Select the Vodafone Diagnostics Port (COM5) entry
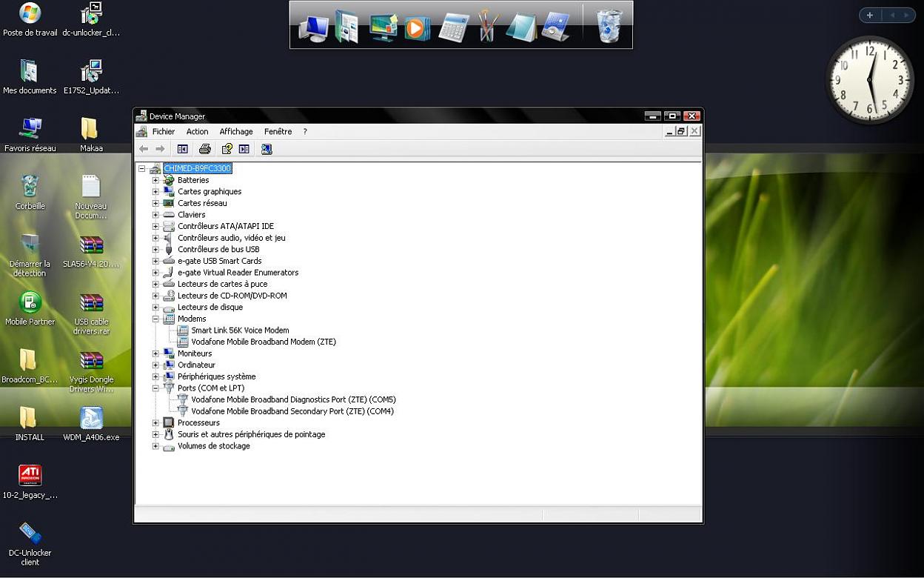The height and width of the screenshot is (578, 924). tap(293, 400)
